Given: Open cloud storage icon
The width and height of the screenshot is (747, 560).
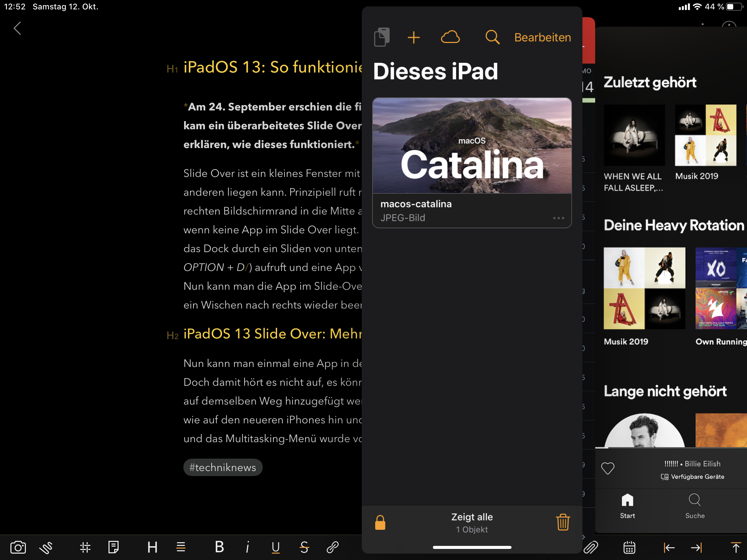Looking at the screenshot, I should (x=450, y=37).
